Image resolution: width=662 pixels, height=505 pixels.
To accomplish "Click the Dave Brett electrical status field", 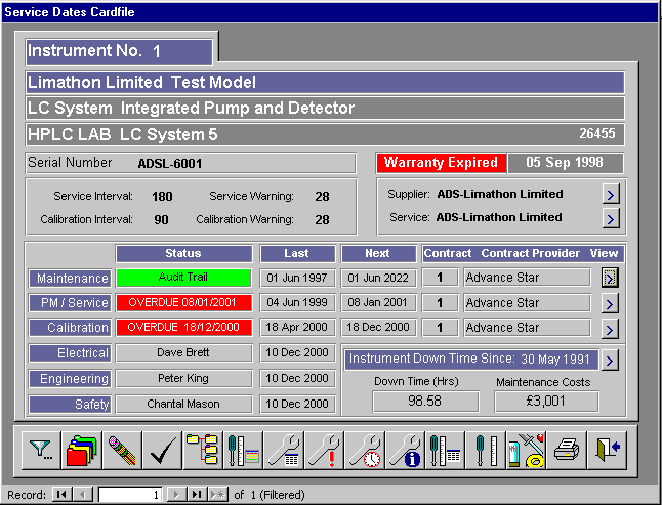I will coord(184,353).
